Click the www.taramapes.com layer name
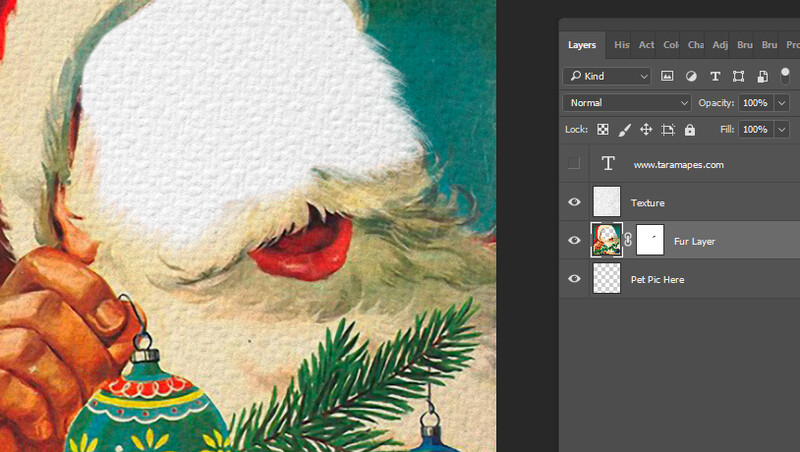The image size is (800, 452). coord(678,165)
